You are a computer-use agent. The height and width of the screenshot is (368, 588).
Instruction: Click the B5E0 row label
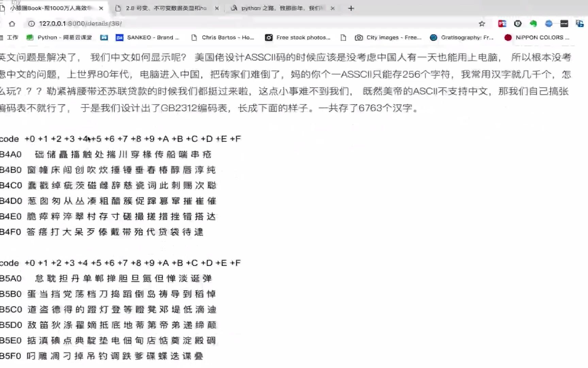[x=11, y=341]
